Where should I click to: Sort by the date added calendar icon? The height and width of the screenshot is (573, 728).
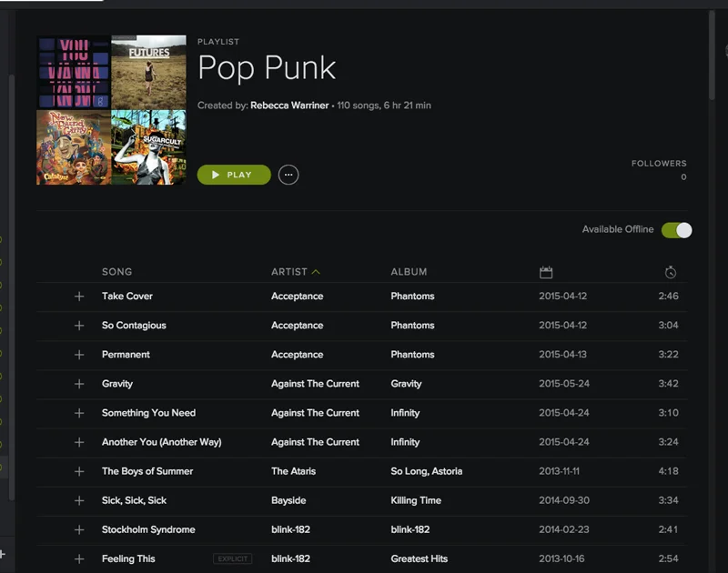pos(546,272)
